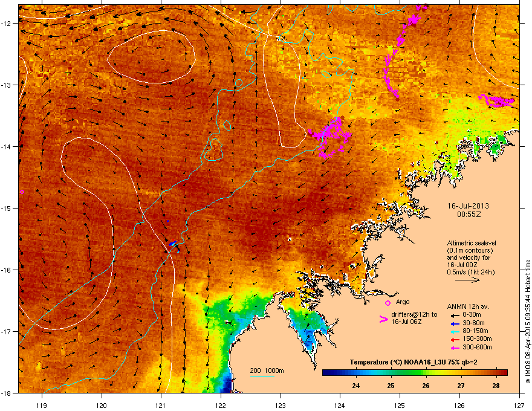Click the '300-600m' depth label
The width and height of the screenshot is (532, 411).
(x=477, y=347)
